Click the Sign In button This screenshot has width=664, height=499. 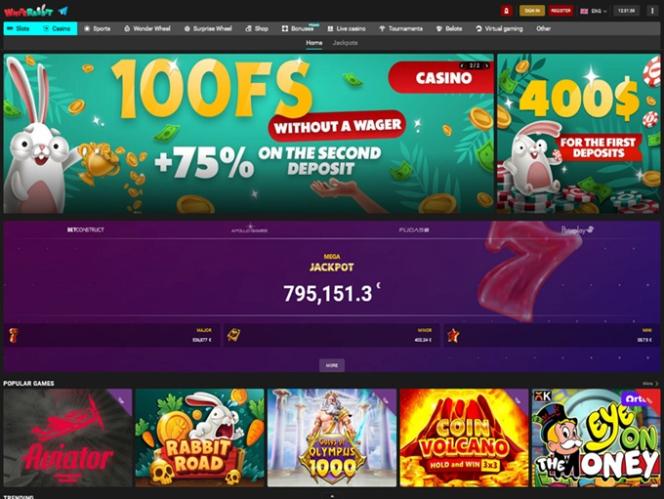pos(532,11)
